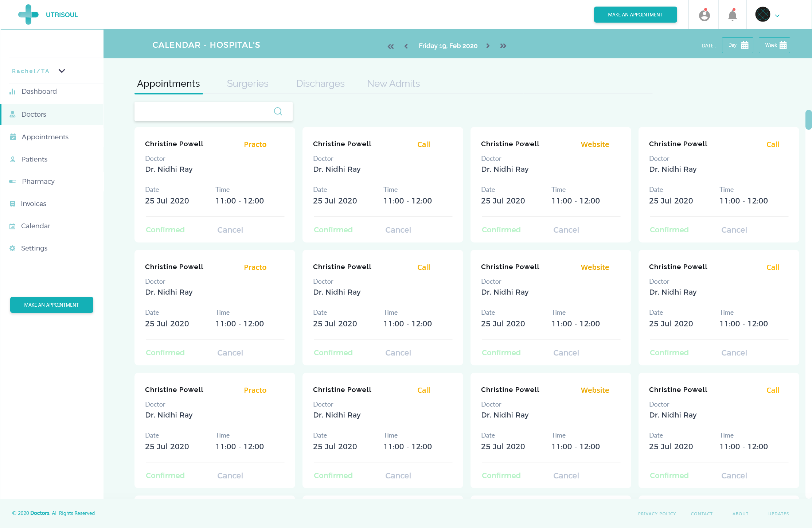Jump forward with the double-right arrow
Viewport: 812px width, 528px height.
[503, 46]
